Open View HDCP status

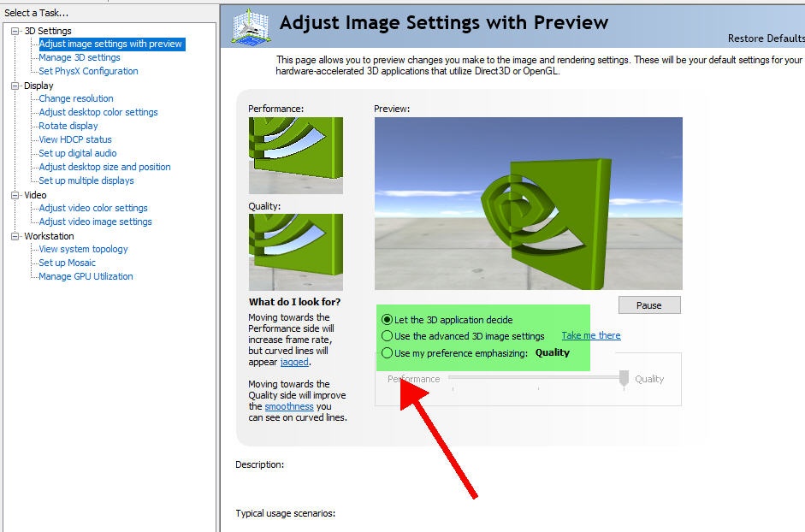click(75, 139)
